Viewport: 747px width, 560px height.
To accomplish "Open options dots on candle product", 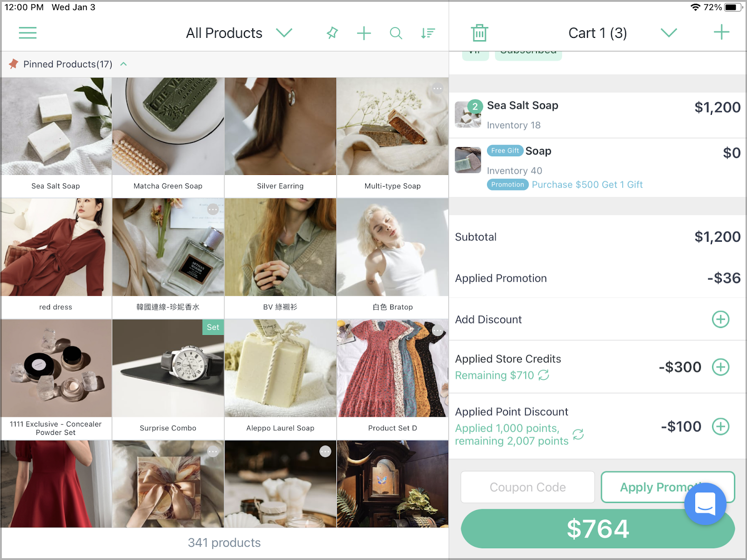I will 325,451.
